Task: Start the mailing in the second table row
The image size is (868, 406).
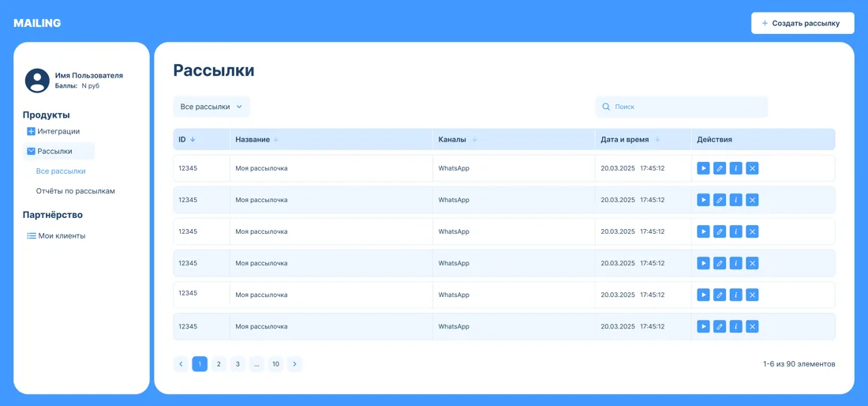Action: [703, 200]
